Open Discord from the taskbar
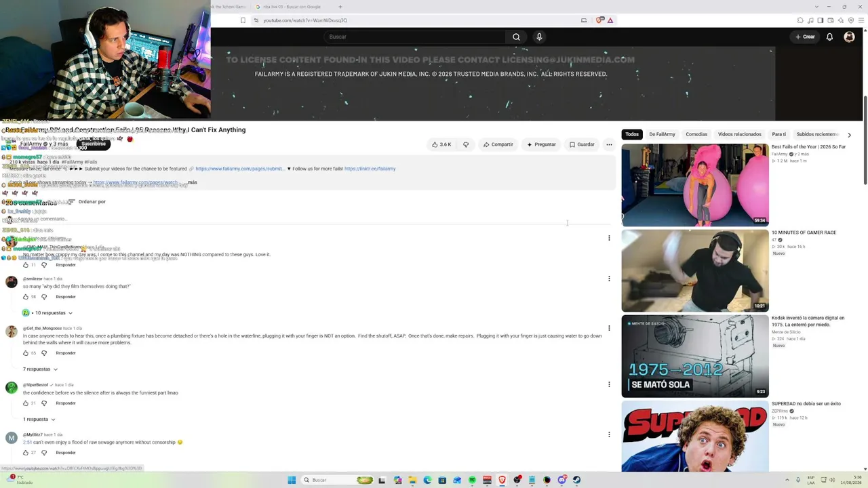Image resolution: width=868 pixels, height=488 pixels. click(x=561, y=480)
